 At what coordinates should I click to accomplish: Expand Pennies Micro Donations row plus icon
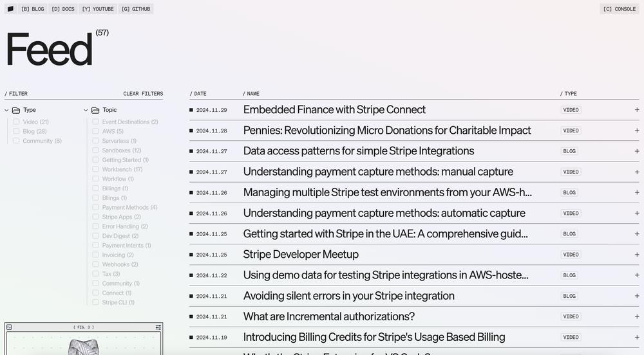point(637,131)
